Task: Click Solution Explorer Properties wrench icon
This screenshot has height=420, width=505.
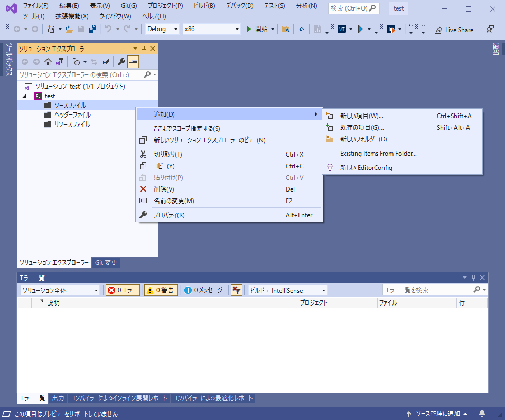Action: pos(121,62)
